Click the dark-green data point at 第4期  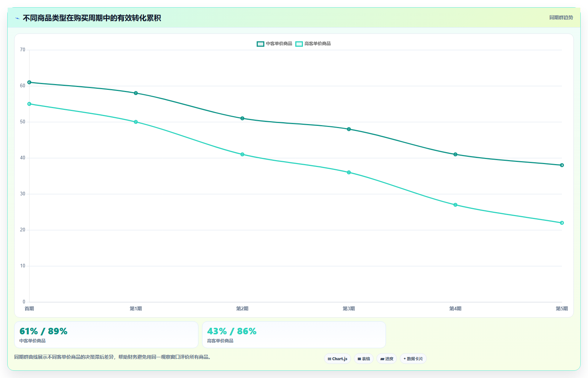point(455,154)
